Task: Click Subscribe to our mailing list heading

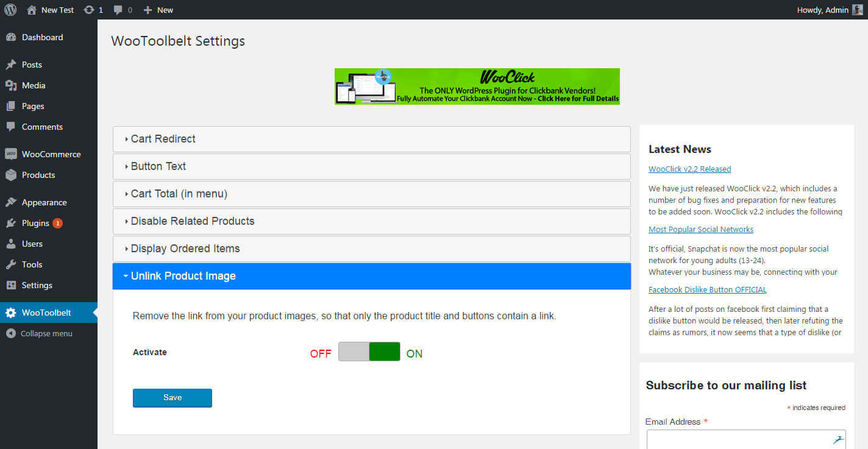Action: tap(726, 385)
